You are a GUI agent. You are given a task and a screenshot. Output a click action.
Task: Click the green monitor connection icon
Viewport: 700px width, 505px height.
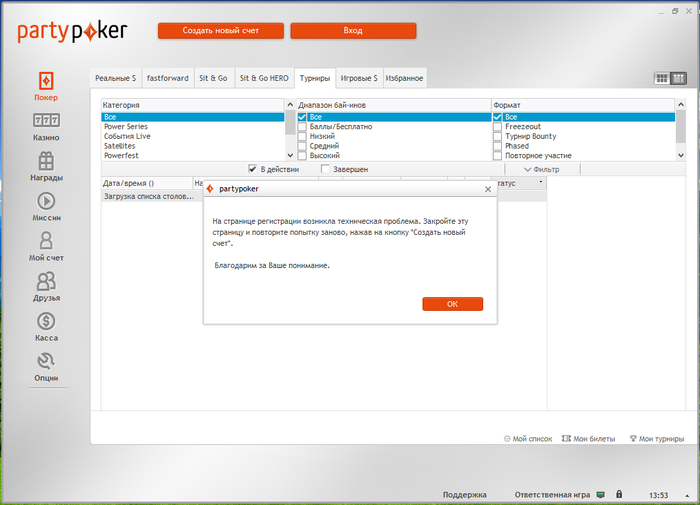(x=601, y=495)
